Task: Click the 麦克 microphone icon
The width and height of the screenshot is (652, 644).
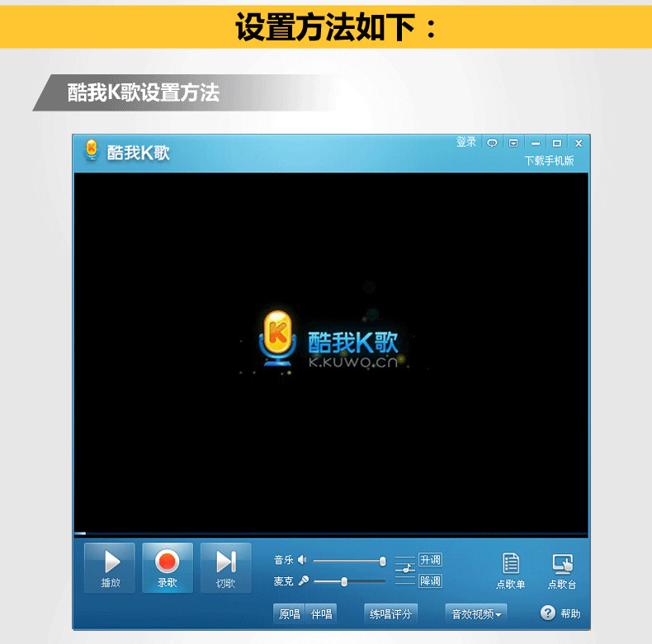Action: point(304,580)
